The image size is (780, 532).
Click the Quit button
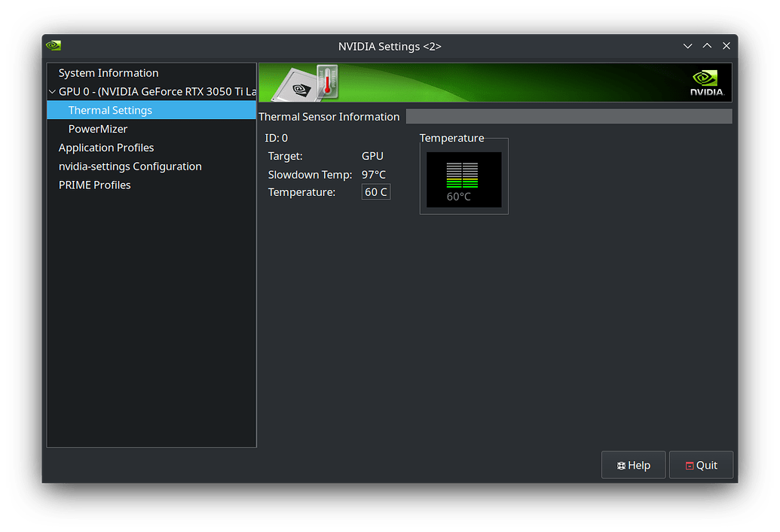pyautogui.click(x=701, y=465)
